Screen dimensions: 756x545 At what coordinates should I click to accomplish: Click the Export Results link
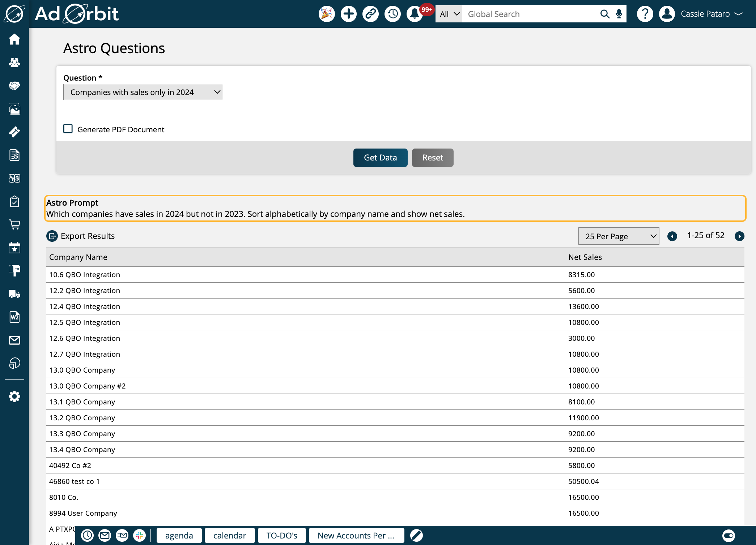[x=88, y=236]
